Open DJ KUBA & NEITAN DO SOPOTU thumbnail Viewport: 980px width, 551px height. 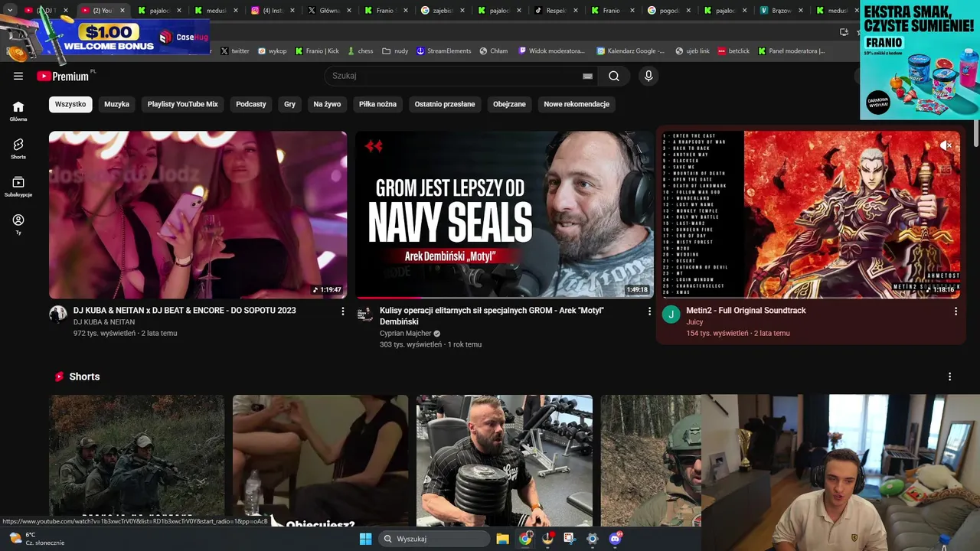point(198,214)
